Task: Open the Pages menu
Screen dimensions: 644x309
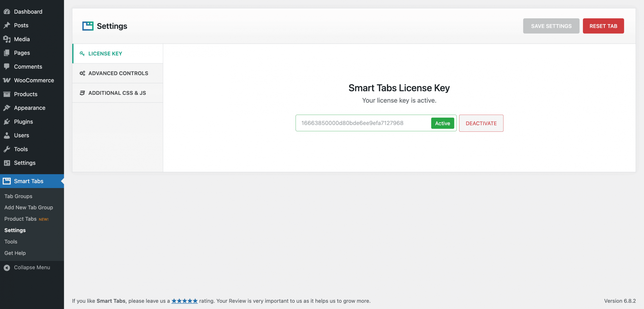Action: tap(32, 53)
